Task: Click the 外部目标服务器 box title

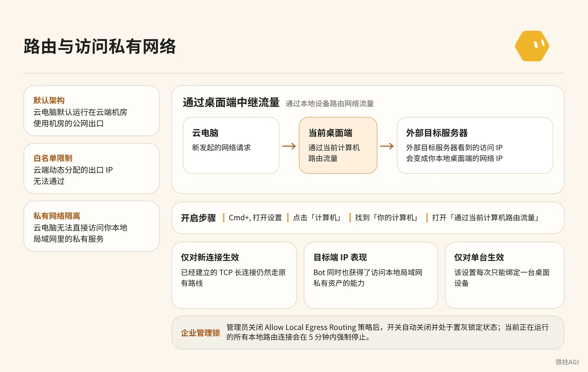Action: point(437,133)
